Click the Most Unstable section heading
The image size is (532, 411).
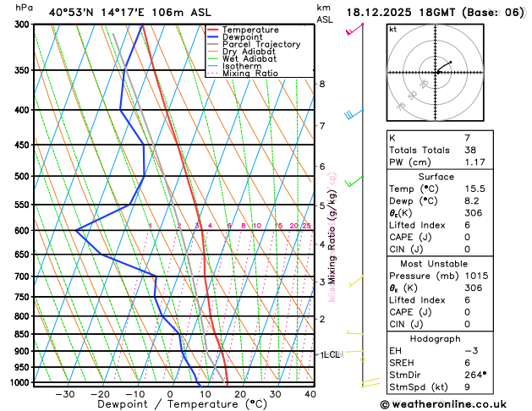pyautogui.click(x=434, y=264)
